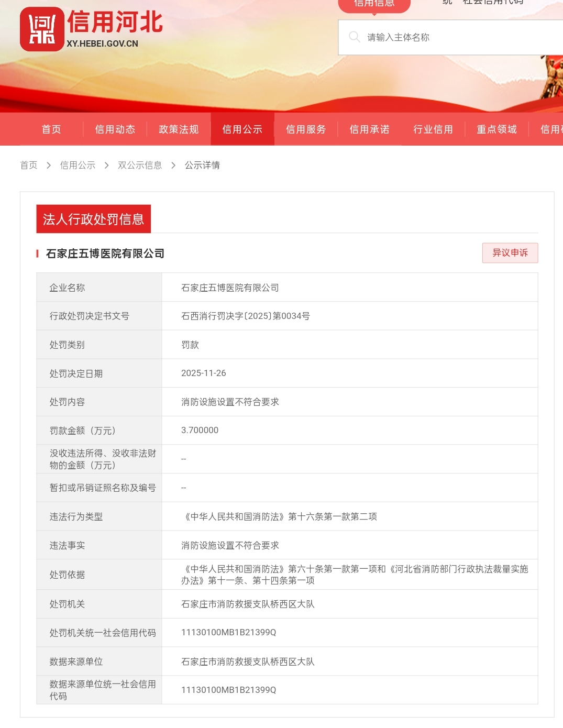Image resolution: width=563 pixels, height=728 pixels.
Task: Go to 重点领域 in navigation bar
Action: (x=496, y=129)
